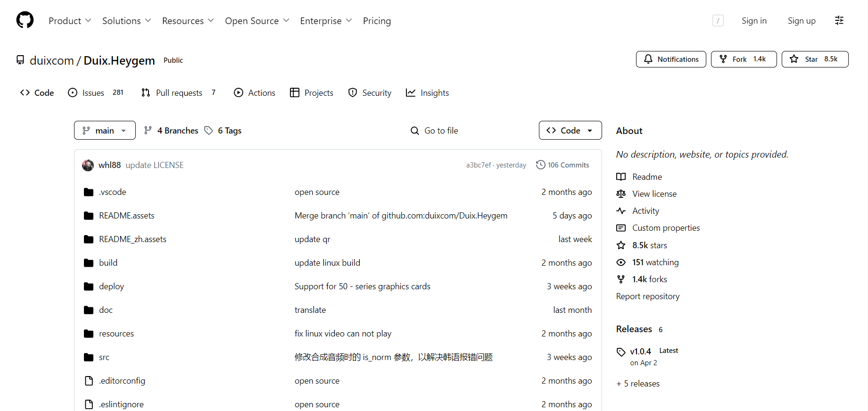The width and height of the screenshot is (868, 411).
Task: Click the Custom properties note icon
Action: [x=621, y=228]
